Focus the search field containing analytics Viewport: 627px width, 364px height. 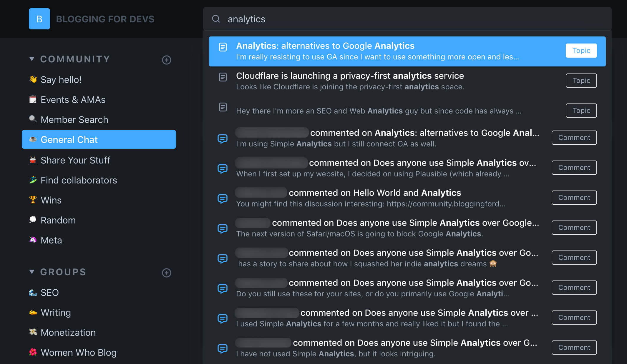pos(407,19)
